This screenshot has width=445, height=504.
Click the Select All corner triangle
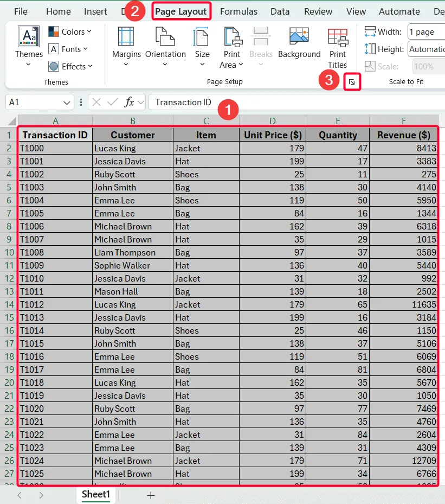12,121
